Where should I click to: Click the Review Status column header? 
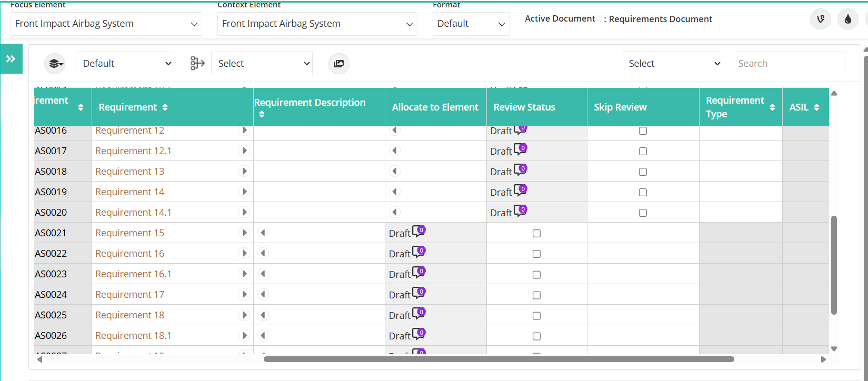click(x=536, y=107)
